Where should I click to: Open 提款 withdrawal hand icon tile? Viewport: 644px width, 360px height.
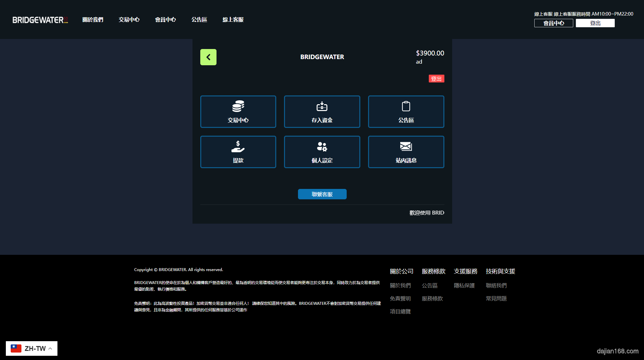click(238, 152)
